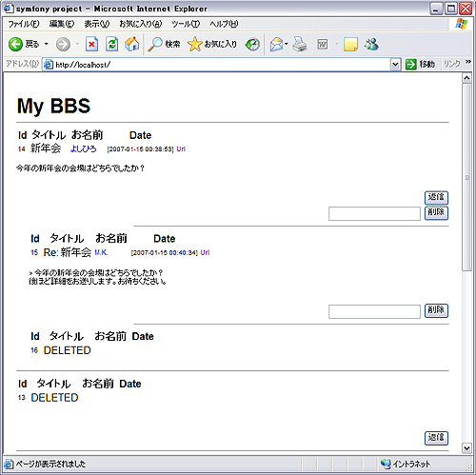Open the ツール(T) menu
The height and width of the screenshot is (475, 476).
[186, 24]
